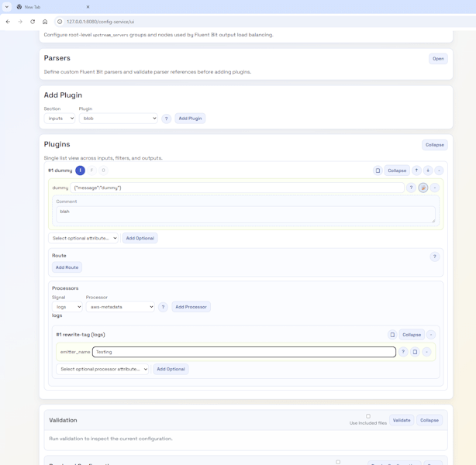Move dummy plugin down
Viewport: 476px width, 465px height.
coord(428,170)
